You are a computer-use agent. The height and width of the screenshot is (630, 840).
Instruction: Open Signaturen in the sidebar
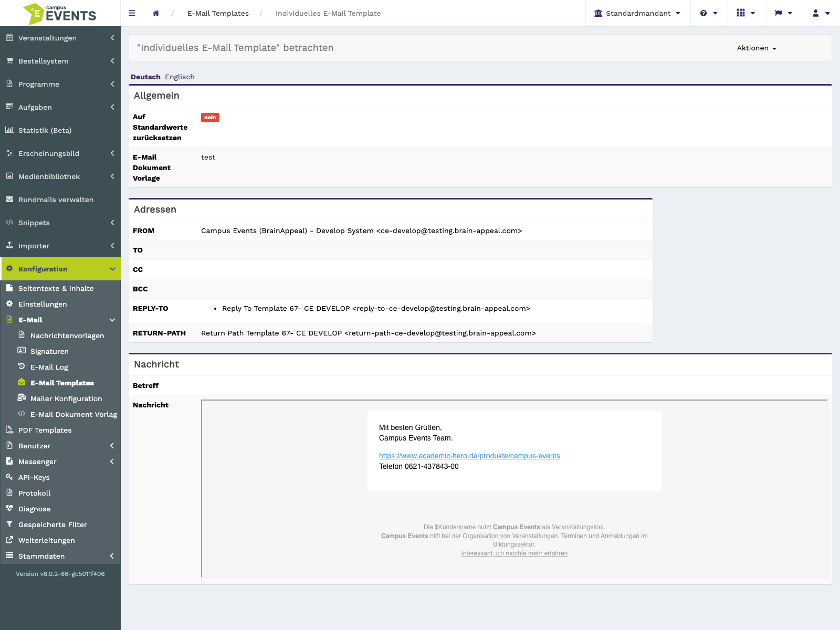[49, 351]
